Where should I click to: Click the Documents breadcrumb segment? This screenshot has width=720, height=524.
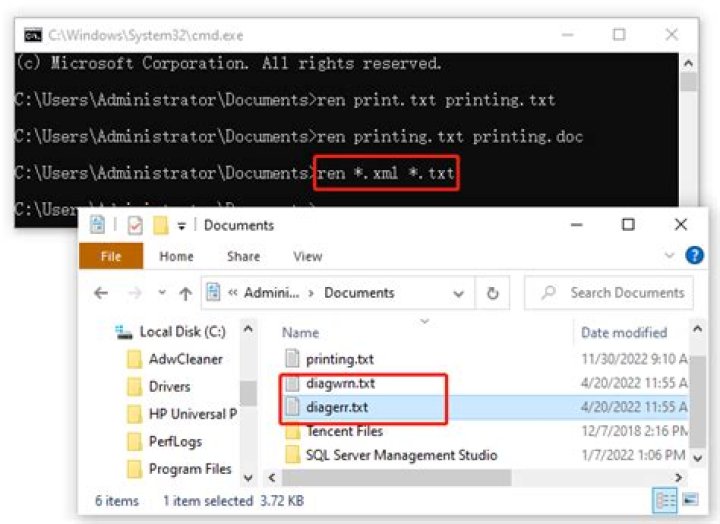[x=359, y=293]
